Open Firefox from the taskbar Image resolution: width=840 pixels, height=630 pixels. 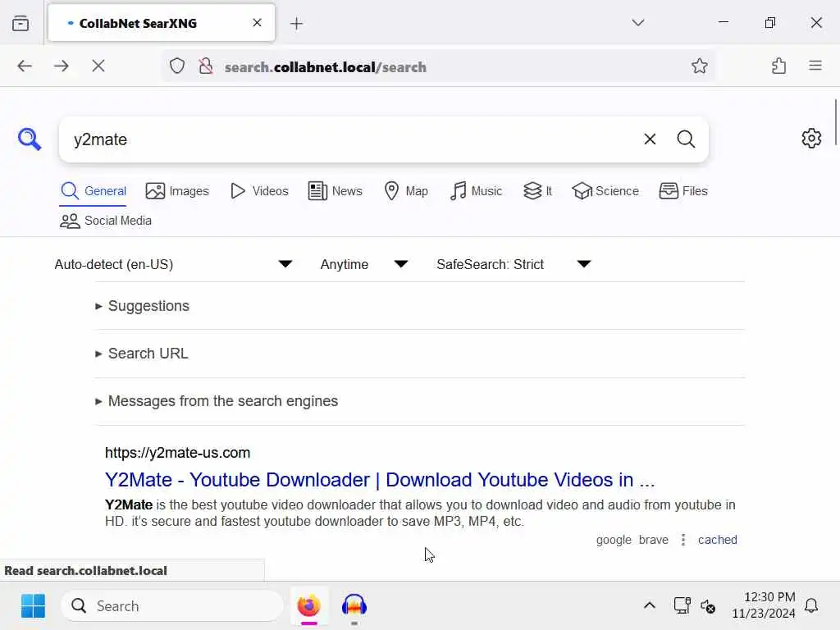click(309, 606)
